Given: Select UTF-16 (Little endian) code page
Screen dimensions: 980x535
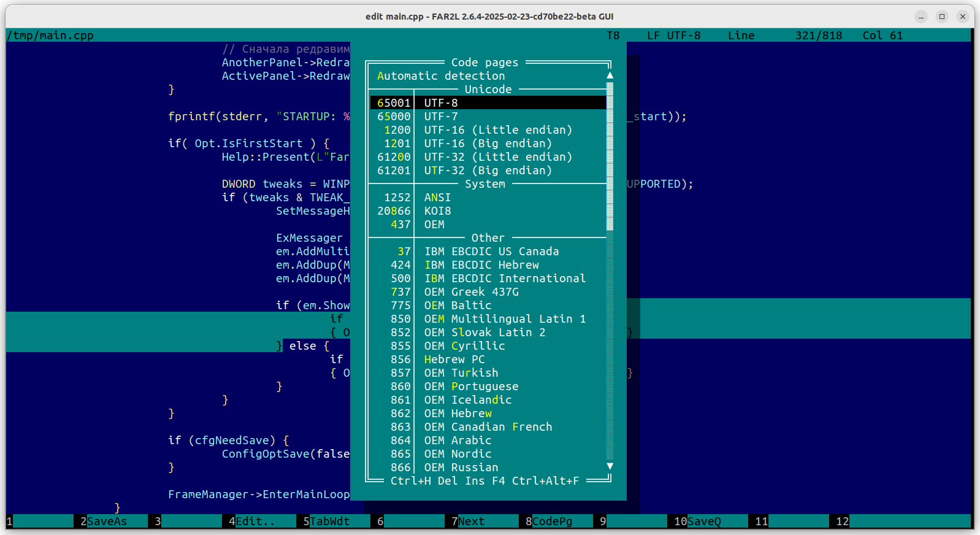Looking at the screenshot, I should point(497,130).
